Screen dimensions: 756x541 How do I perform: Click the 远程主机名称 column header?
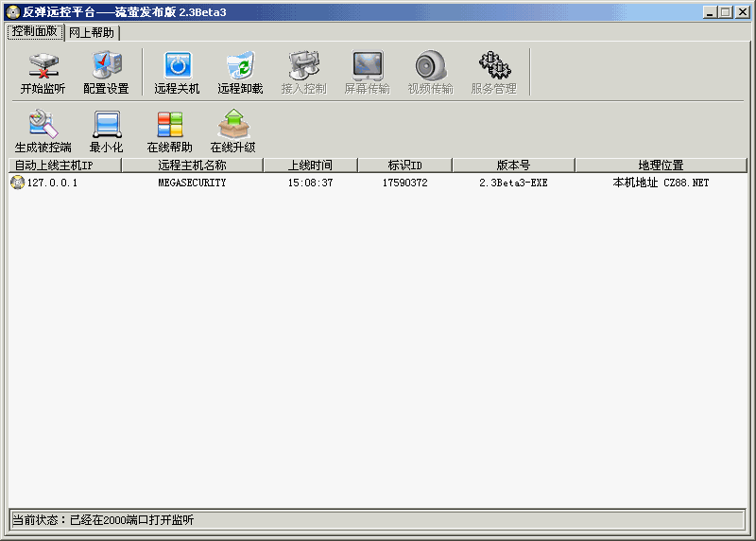[x=192, y=166]
